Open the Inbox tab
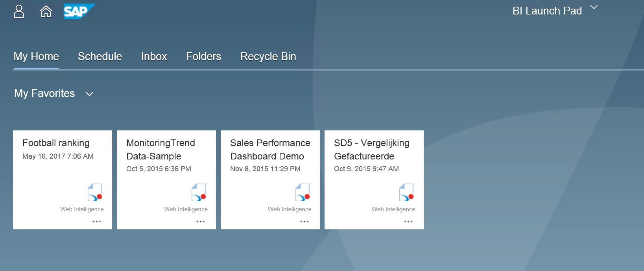 tap(154, 57)
